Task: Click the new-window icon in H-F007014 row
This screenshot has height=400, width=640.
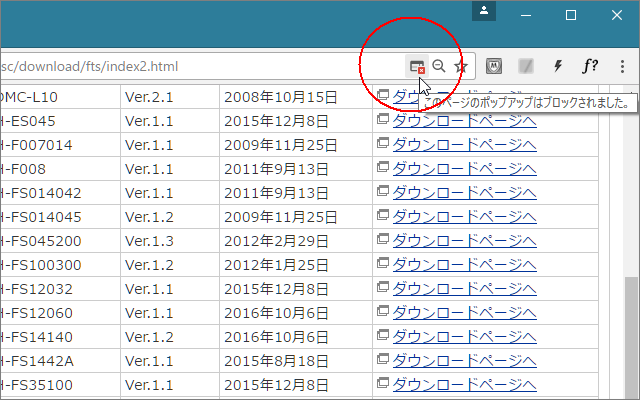Action: click(382, 143)
